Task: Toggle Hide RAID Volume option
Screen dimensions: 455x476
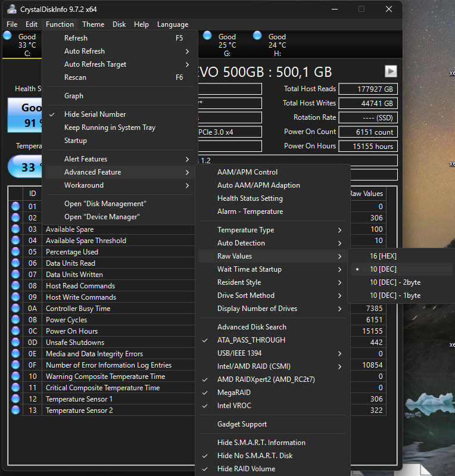Action: [272, 469]
